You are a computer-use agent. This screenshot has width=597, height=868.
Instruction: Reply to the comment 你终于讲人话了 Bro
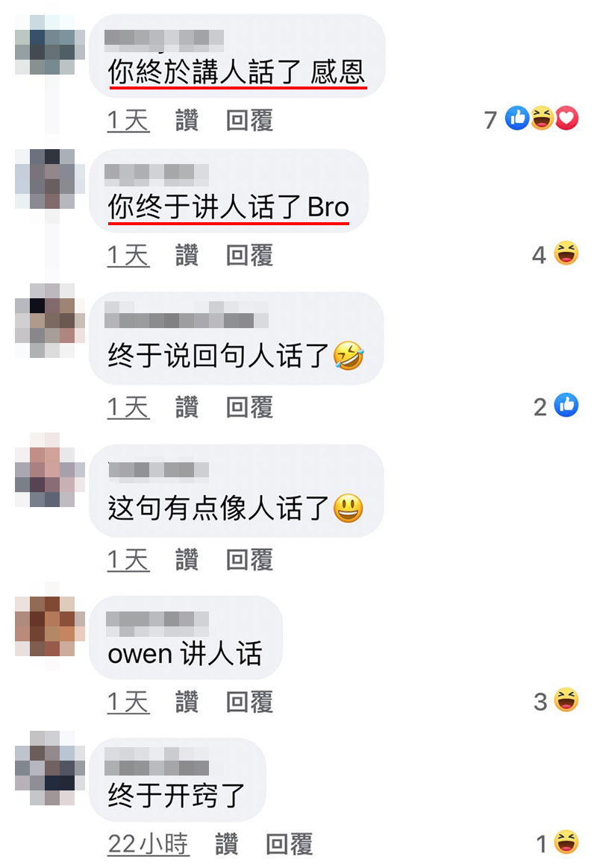[x=250, y=255]
